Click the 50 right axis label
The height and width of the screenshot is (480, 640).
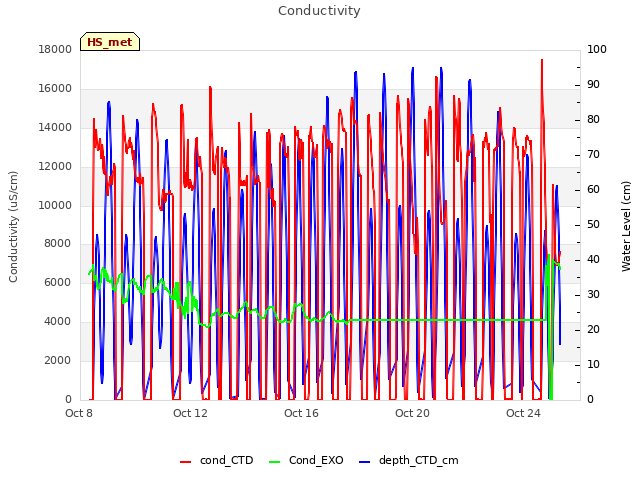coord(593,224)
